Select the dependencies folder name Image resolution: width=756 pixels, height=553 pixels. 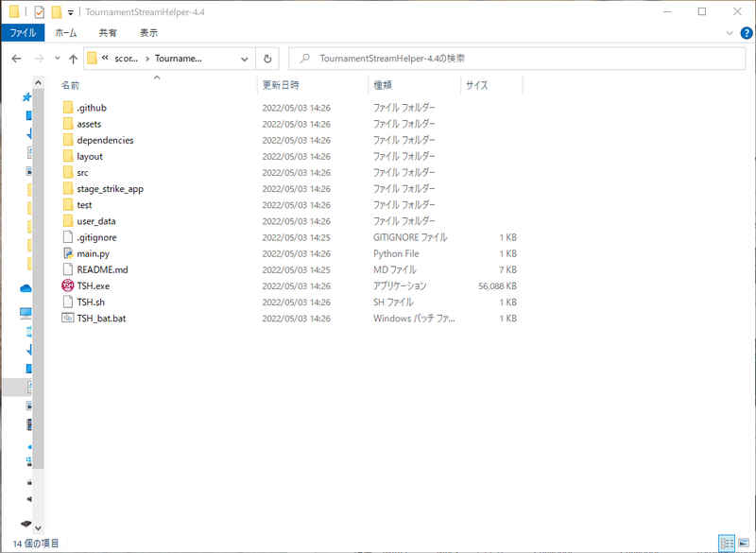[x=105, y=140]
